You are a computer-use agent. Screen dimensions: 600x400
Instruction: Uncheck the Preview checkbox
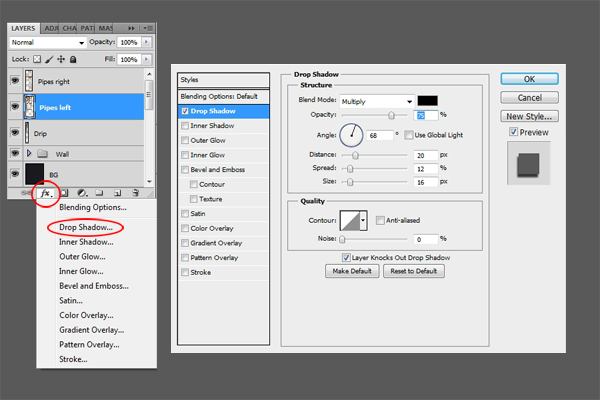(x=515, y=132)
